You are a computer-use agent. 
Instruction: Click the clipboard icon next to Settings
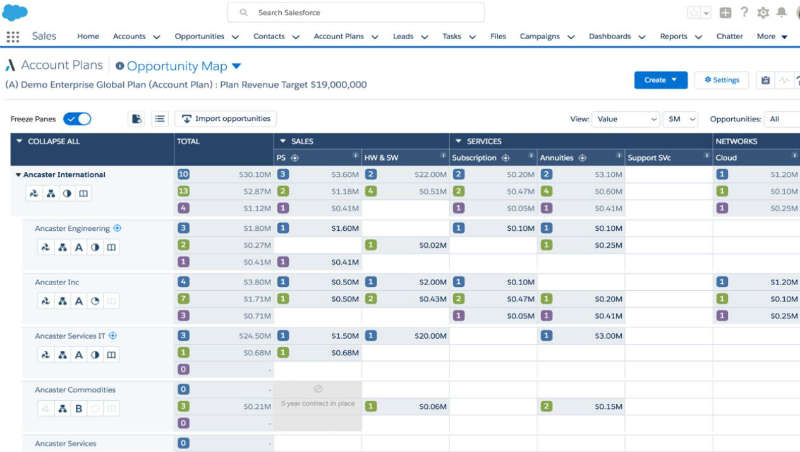[x=765, y=80]
